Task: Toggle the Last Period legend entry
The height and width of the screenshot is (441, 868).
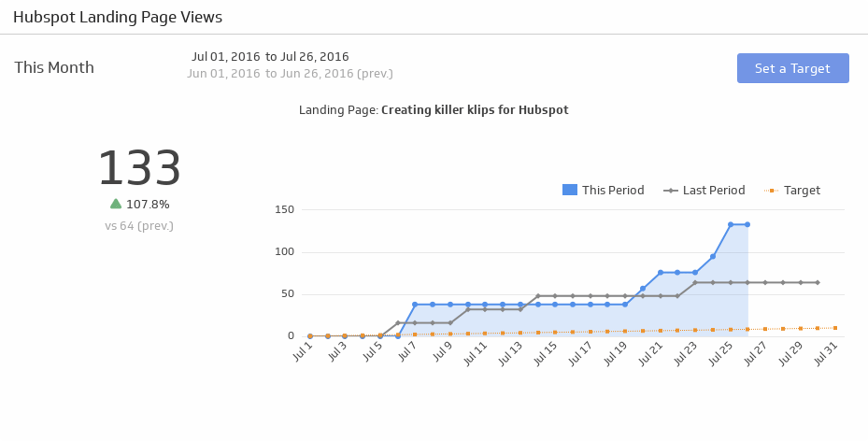Action: pyautogui.click(x=704, y=190)
